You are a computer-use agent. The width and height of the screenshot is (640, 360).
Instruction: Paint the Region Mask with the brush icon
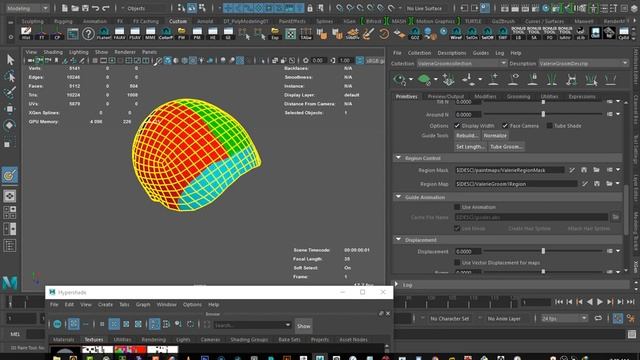point(572,170)
